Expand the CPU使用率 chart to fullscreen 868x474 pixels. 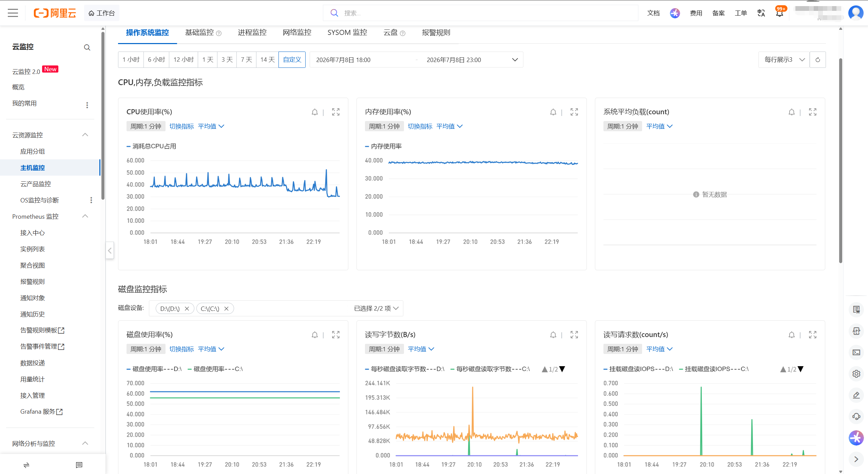[x=336, y=112]
